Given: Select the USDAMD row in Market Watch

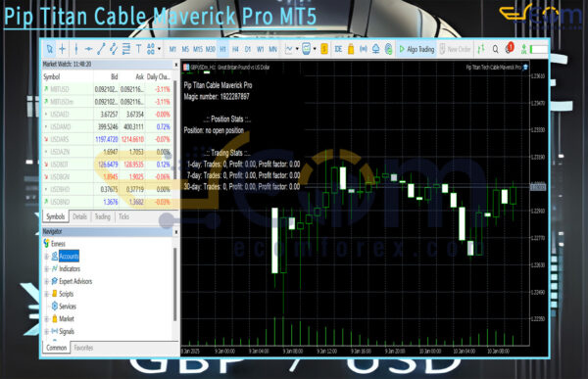Looking at the screenshot, I should point(107,126).
